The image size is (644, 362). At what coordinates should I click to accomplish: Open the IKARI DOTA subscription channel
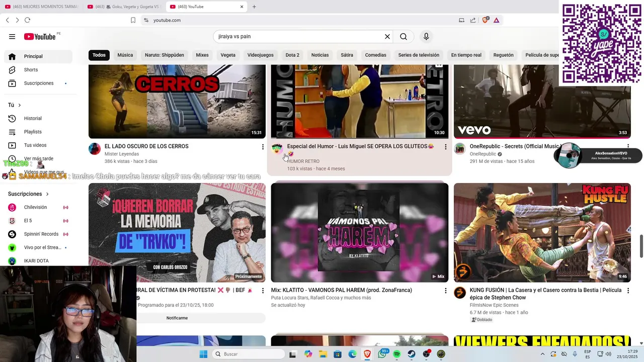tap(38, 261)
